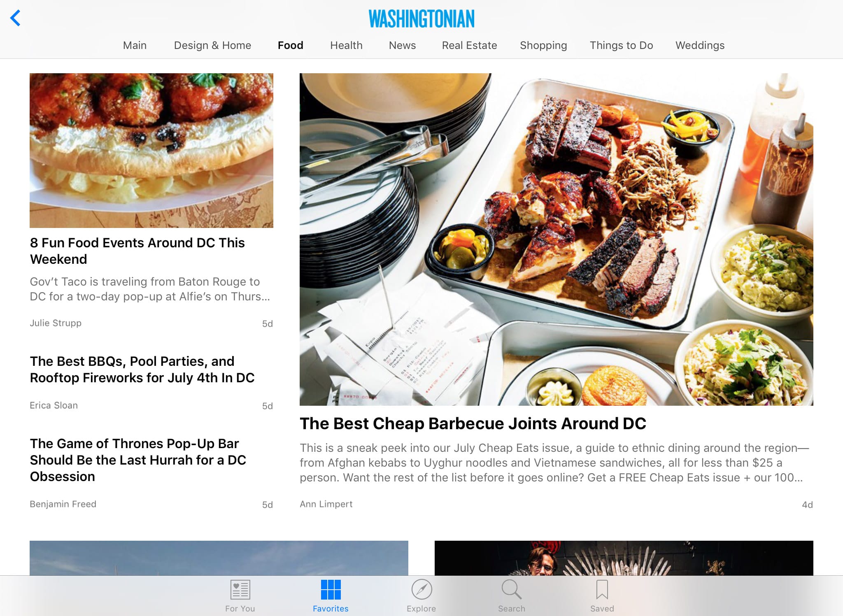Open "8 Fun Food Events" article headline
Screen dimensions: 843x616
[137, 251]
